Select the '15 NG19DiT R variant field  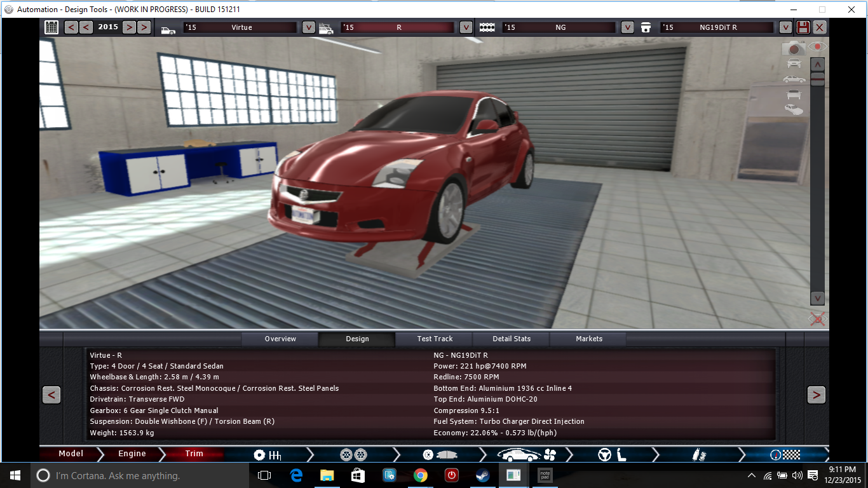[717, 27]
